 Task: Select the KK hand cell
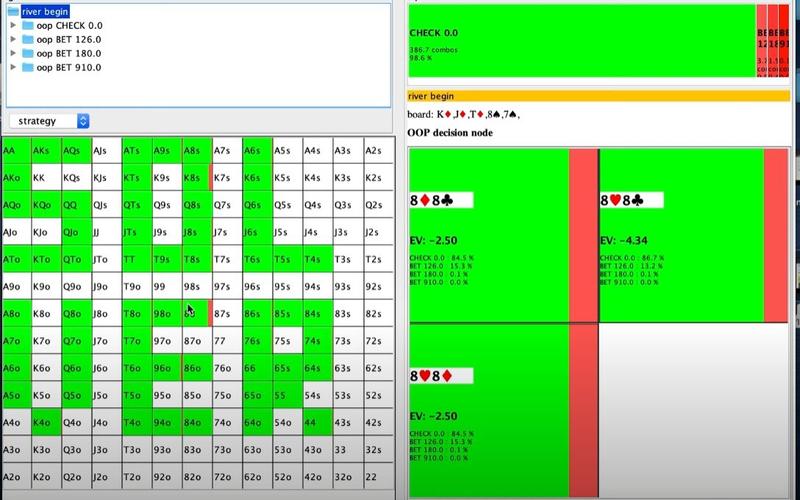46,178
